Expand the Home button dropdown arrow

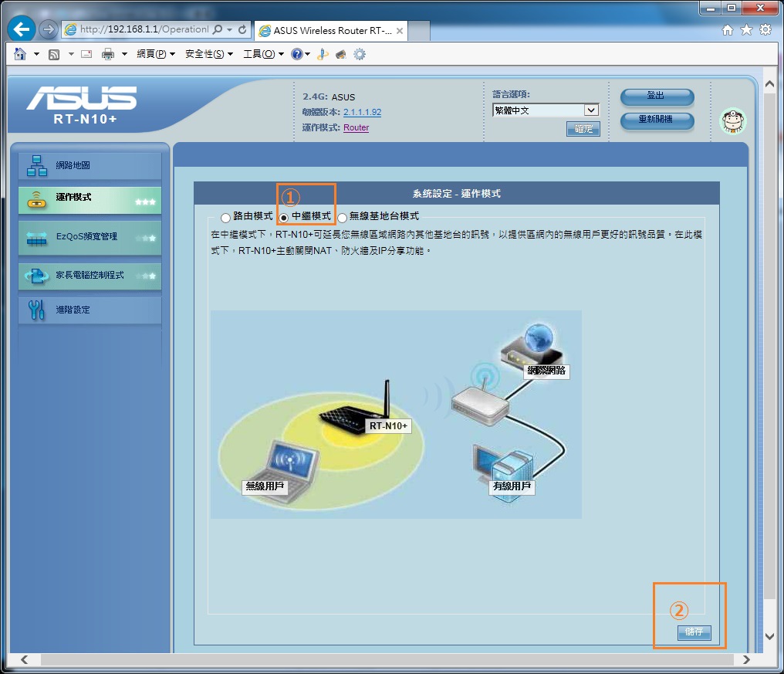(36, 53)
